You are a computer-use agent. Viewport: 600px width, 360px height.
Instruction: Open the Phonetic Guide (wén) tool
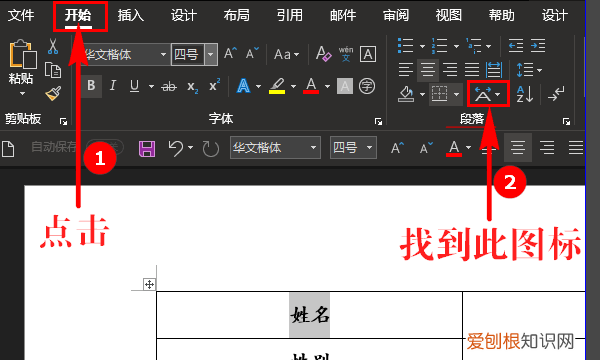(346, 54)
